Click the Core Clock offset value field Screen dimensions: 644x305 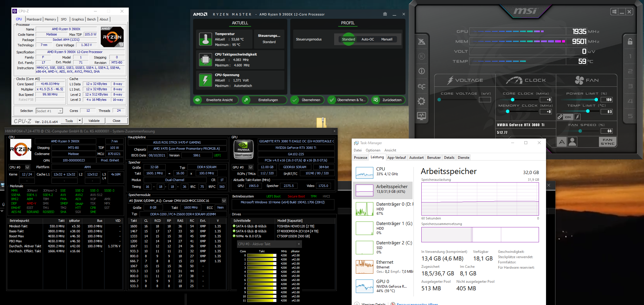pos(546,100)
